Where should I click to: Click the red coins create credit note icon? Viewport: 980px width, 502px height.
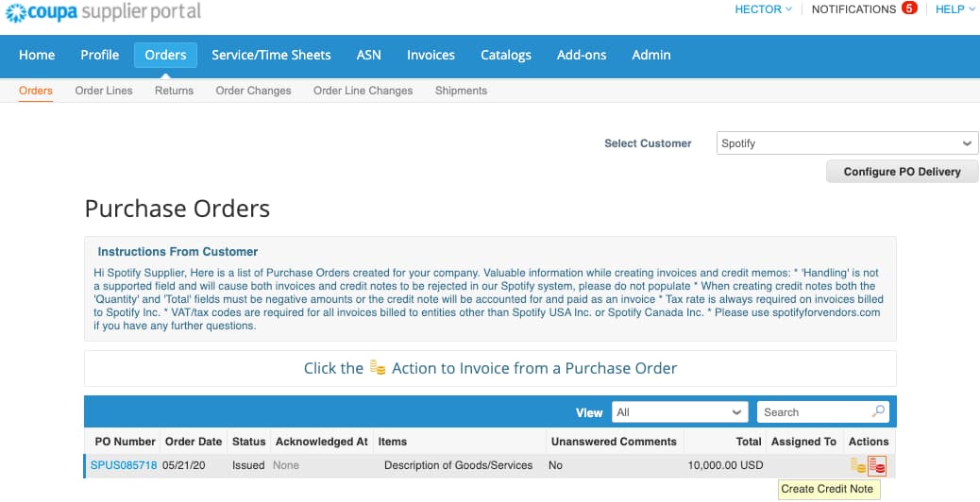click(x=877, y=466)
